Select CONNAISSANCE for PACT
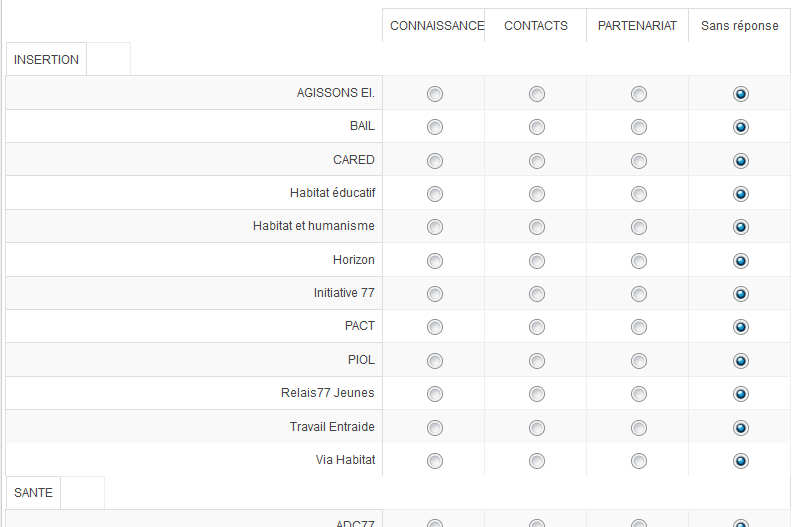The image size is (799, 527). [435, 327]
